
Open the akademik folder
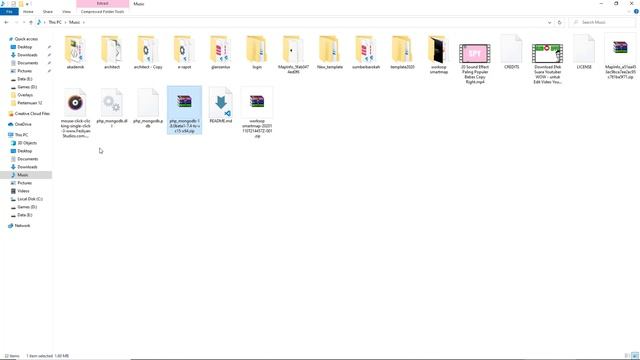76,53
